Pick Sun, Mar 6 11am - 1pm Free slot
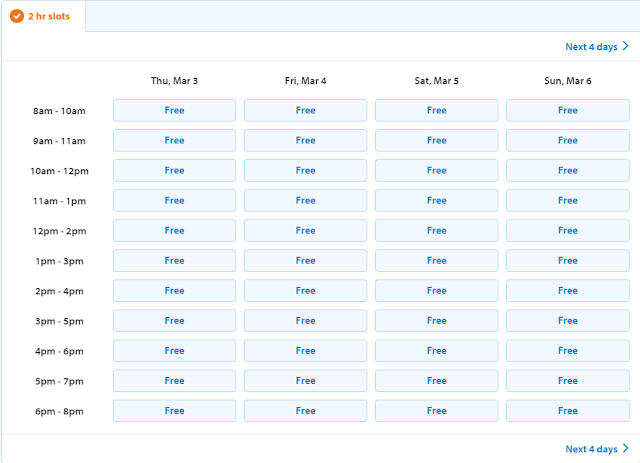 568,200
